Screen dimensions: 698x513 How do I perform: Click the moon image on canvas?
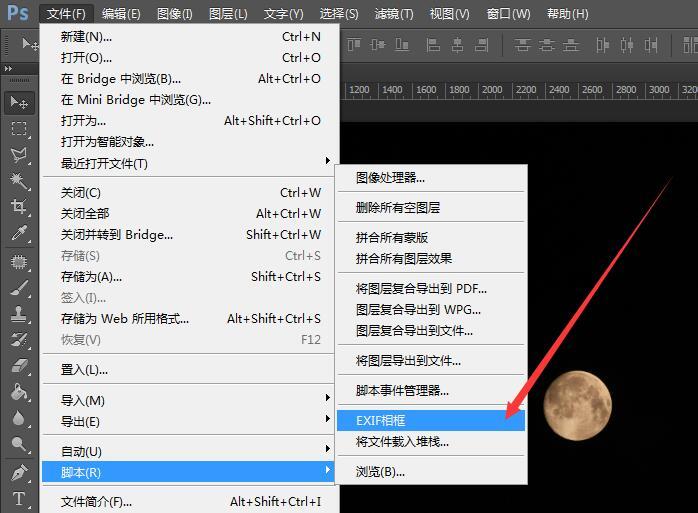point(578,405)
